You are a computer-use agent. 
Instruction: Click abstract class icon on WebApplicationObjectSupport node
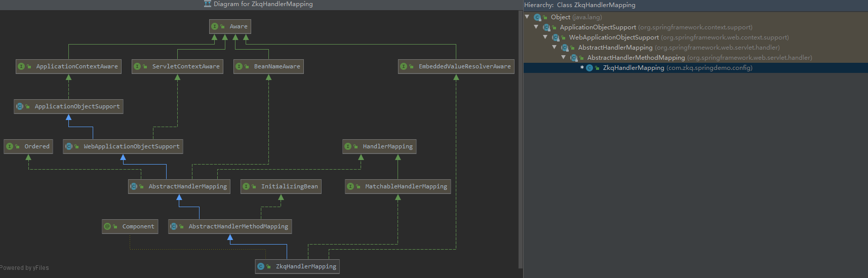(69, 146)
